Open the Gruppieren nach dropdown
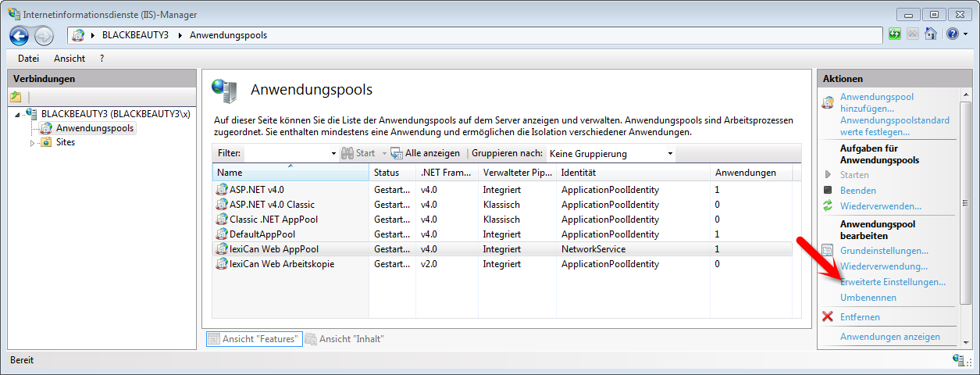The width and height of the screenshot is (980, 375). [611, 154]
